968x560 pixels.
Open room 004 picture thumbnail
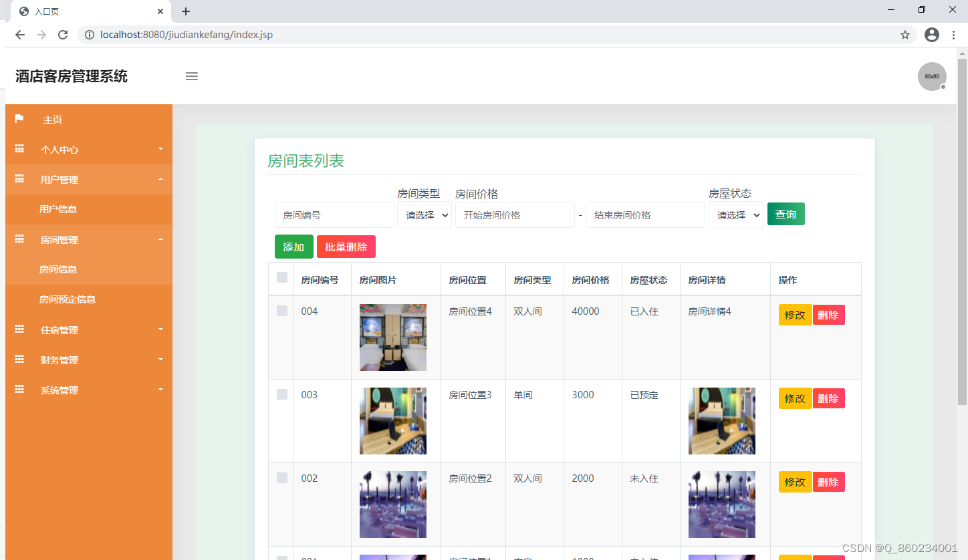(x=393, y=337)
